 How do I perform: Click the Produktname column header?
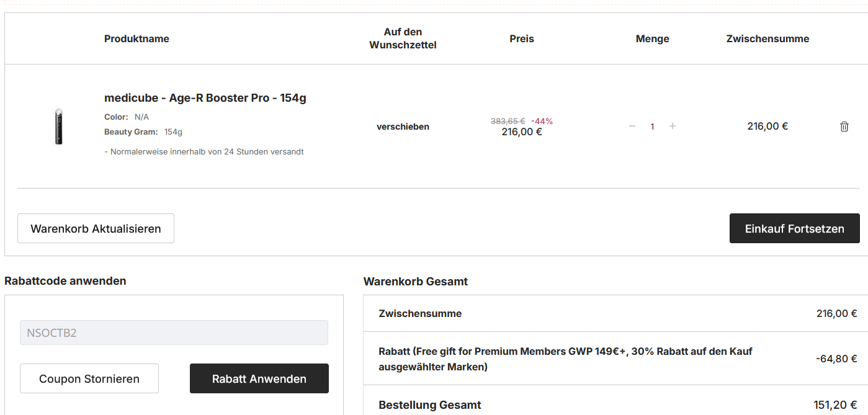pos(136,38)
